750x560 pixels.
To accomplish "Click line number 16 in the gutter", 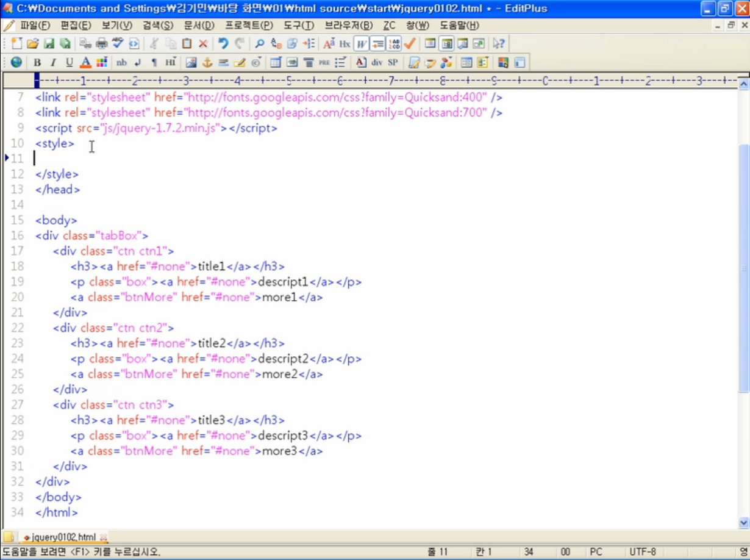I will [x=17, y=235].
